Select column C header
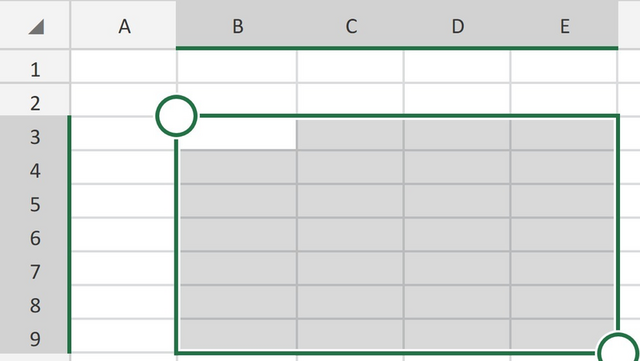The width and height of the screenshot is (640, 361). click(x=351, y=25)
